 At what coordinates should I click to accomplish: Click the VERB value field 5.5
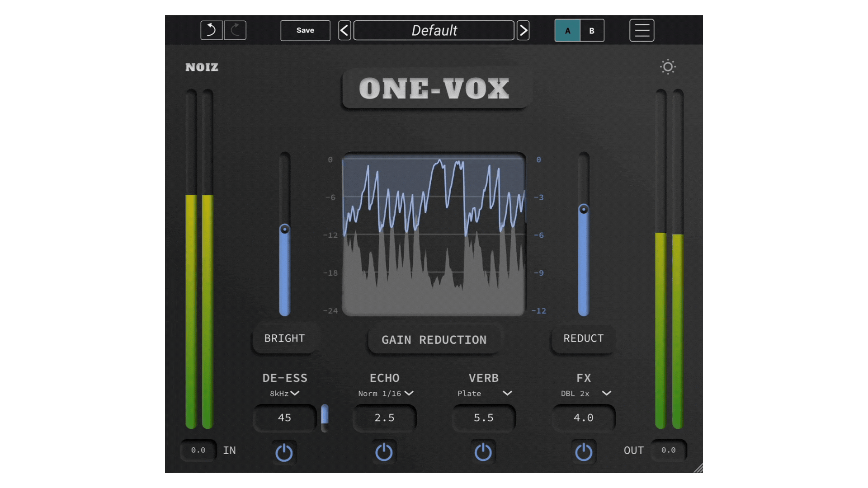click(484, 418)
